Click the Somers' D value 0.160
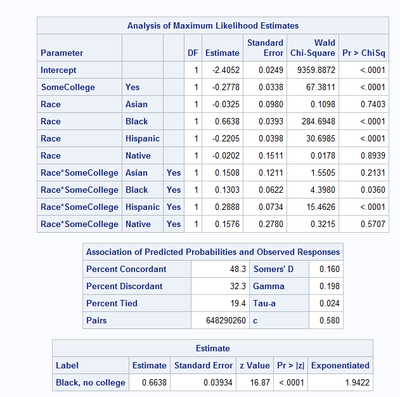 pos(329,269)
